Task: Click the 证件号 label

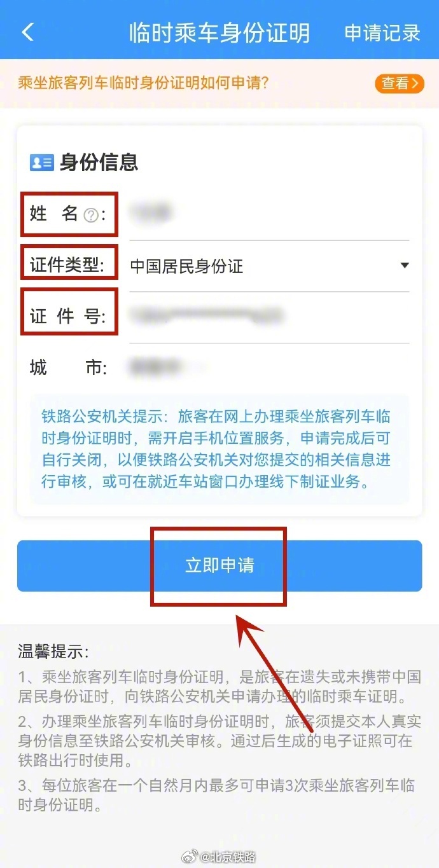Action: tap(67, 316)
